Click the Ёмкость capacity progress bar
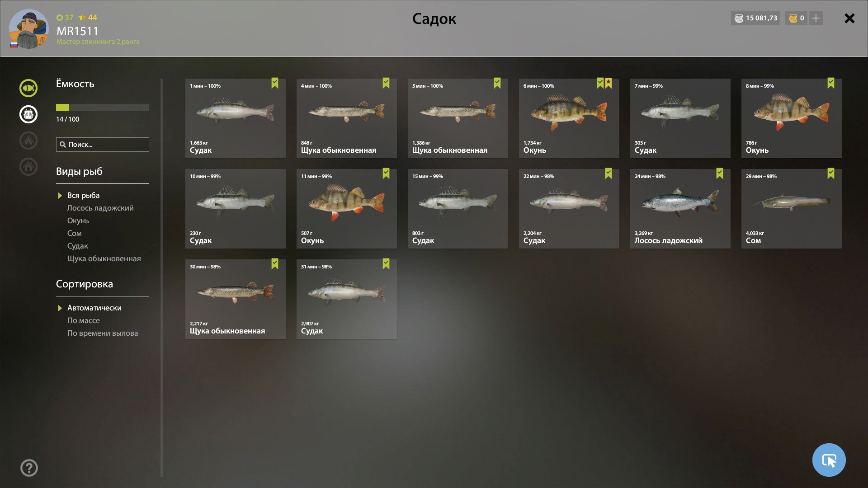The height and width of the screenshot is (488, 868). tap(103, 108)
